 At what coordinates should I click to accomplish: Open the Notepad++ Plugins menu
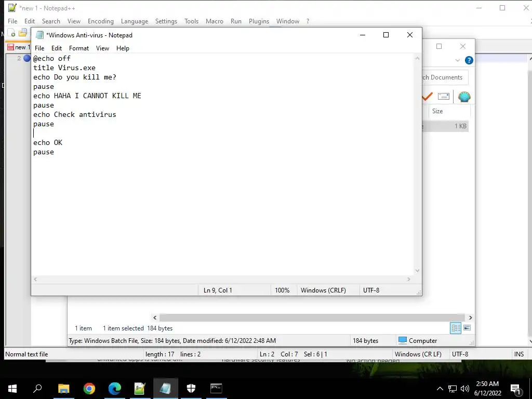pyautogui.click(x=259, y=21)
